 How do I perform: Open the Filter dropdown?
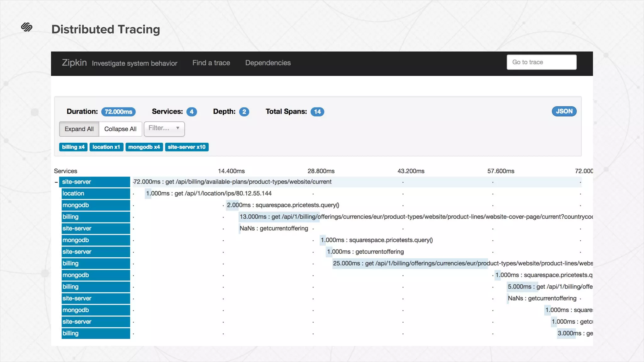pyautogui.click(x=159, y=128)
